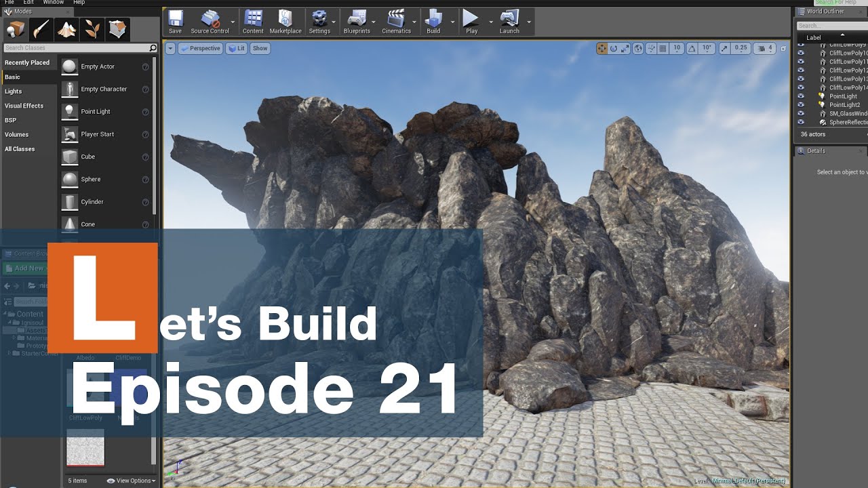
Task: Open rotation snap 10° dropdown
Action: point(707,48)
